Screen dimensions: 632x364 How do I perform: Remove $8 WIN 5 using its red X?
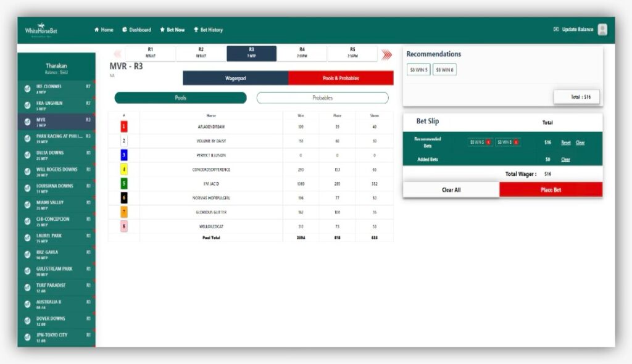tap(488, 143)
